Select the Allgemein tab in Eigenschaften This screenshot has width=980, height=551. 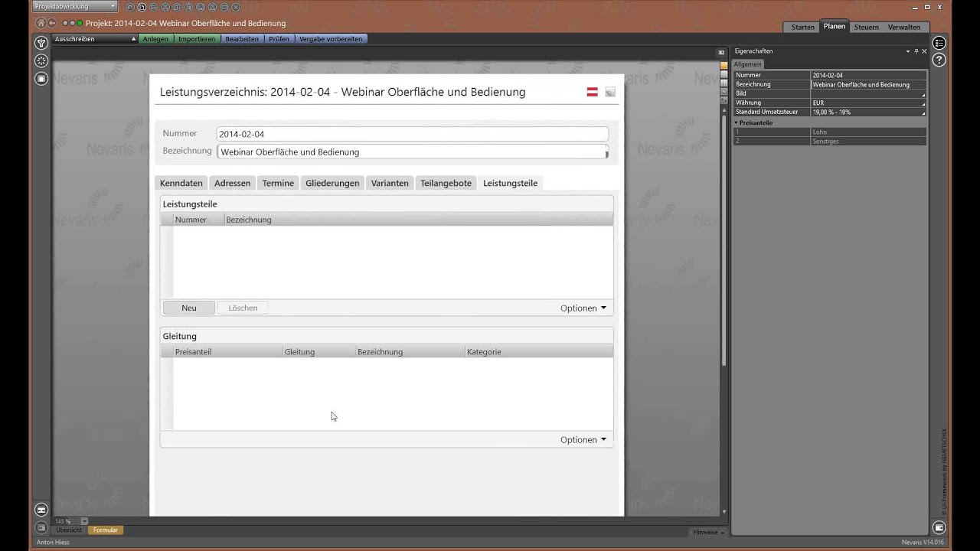click(x=748, y=65)
